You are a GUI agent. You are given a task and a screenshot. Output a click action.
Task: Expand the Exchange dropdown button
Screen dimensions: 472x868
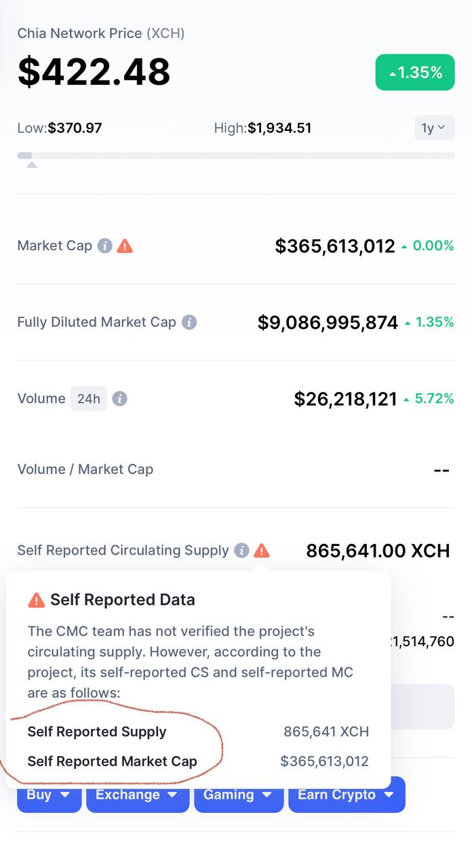tap(138, 795)
